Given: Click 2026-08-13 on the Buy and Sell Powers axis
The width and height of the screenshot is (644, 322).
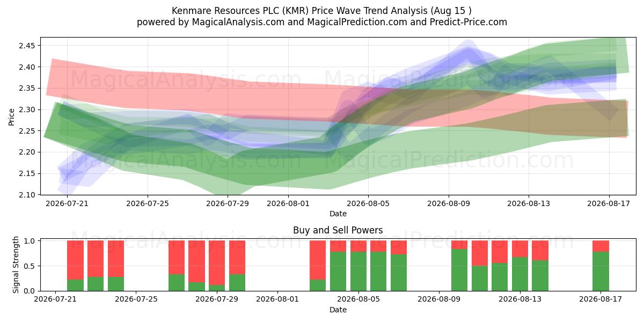Looking at the screenshot, I should 521,299.
